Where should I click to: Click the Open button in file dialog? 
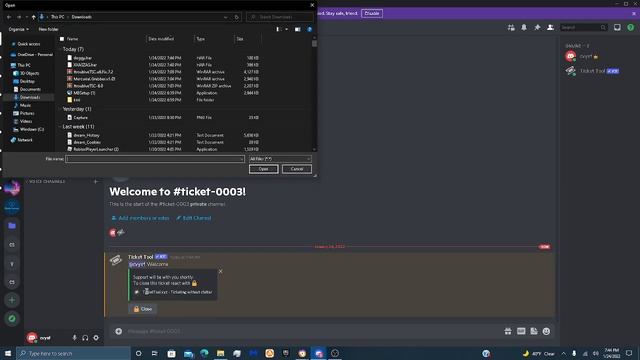click(x=264, y=169)
